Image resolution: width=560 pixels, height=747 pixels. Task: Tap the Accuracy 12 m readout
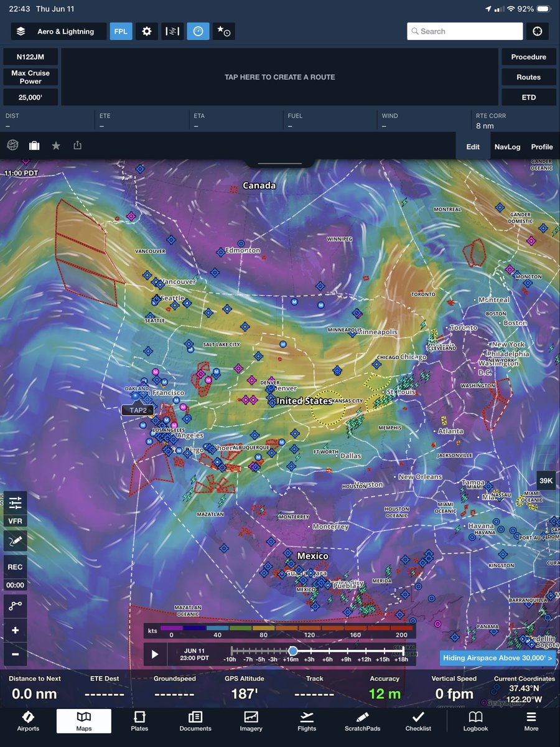385,687
